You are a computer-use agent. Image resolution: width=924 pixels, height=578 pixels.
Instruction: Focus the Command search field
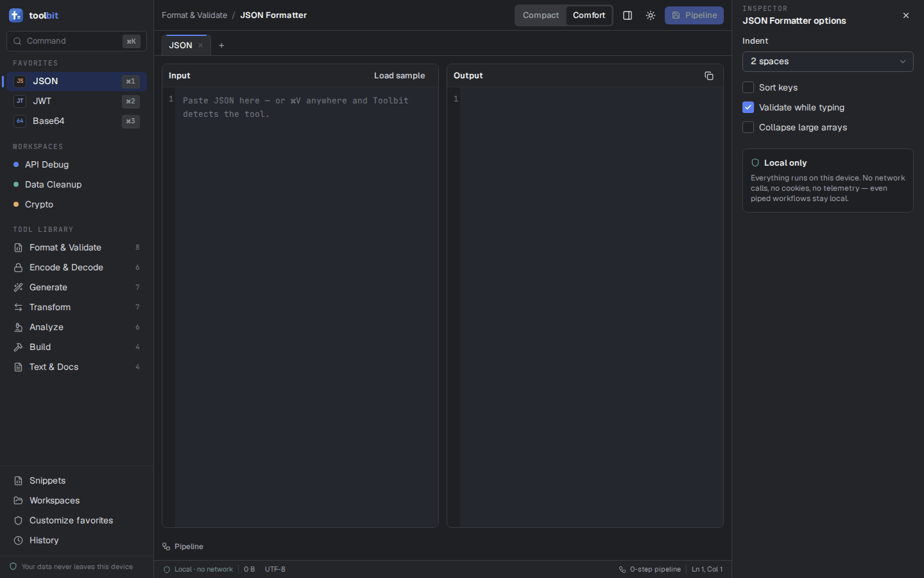[76, 41]
